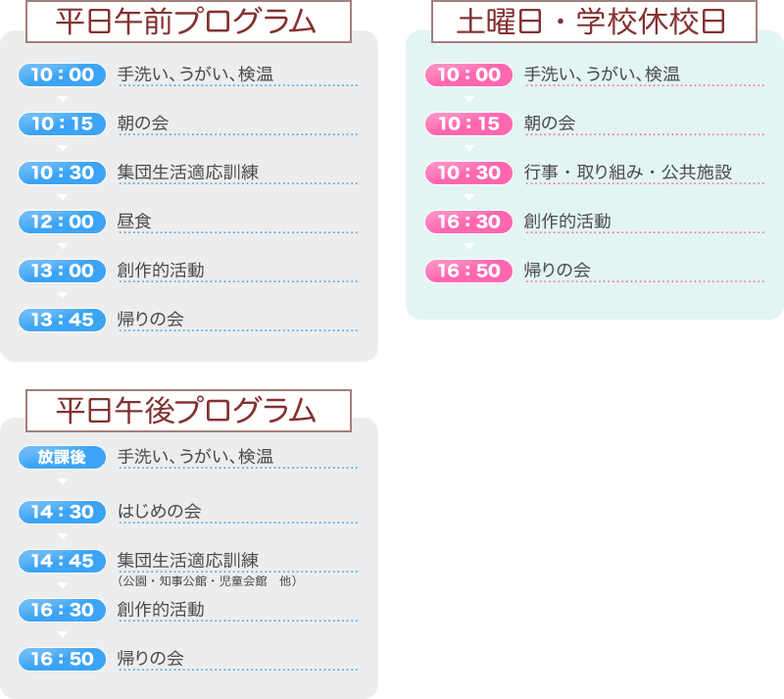Select the blue 14:30 time badge
Image resolution: width=784 pixels, height=699 pixels.
coord(62,512)
